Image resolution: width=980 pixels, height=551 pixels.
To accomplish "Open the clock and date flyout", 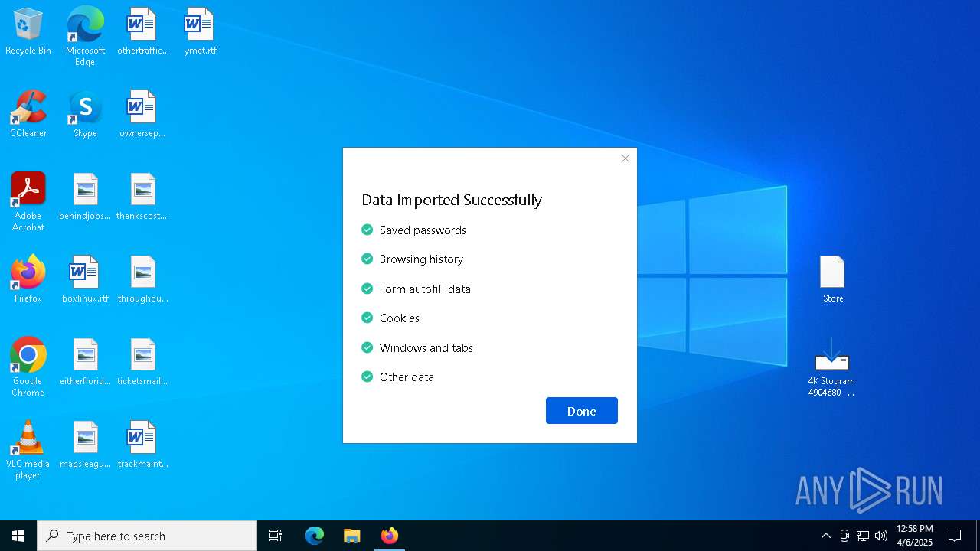I will click(915, 536).
